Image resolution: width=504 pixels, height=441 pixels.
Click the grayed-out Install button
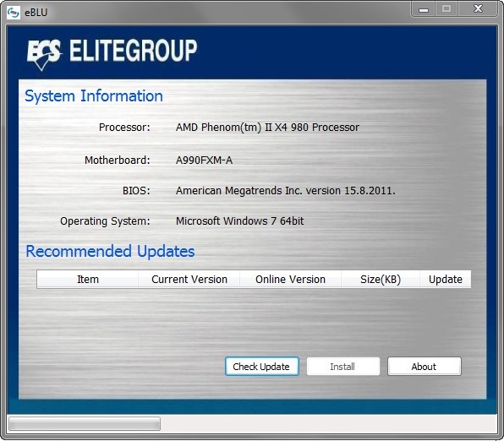click(x=343, y=366)
